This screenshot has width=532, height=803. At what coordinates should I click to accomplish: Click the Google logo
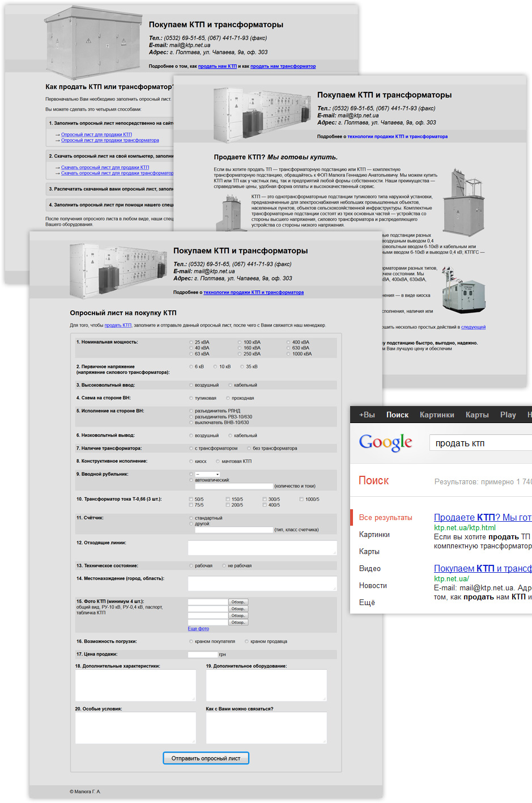[385, 443]
